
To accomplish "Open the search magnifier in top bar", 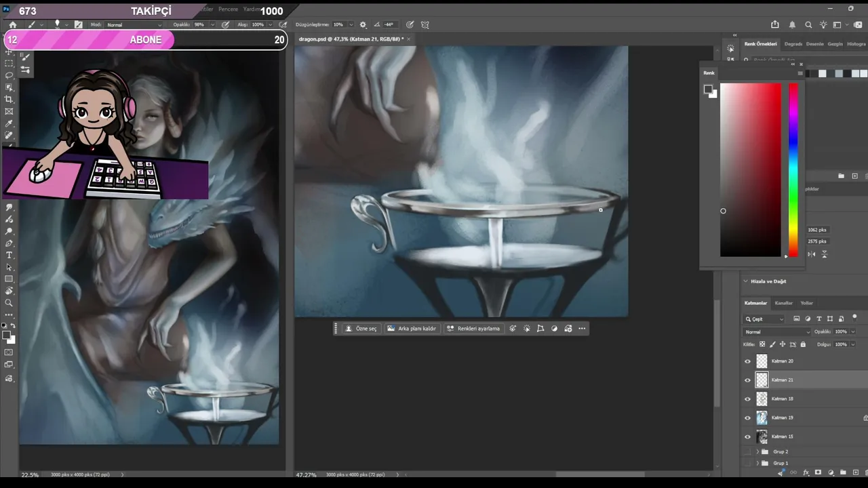I will [808, 25].
